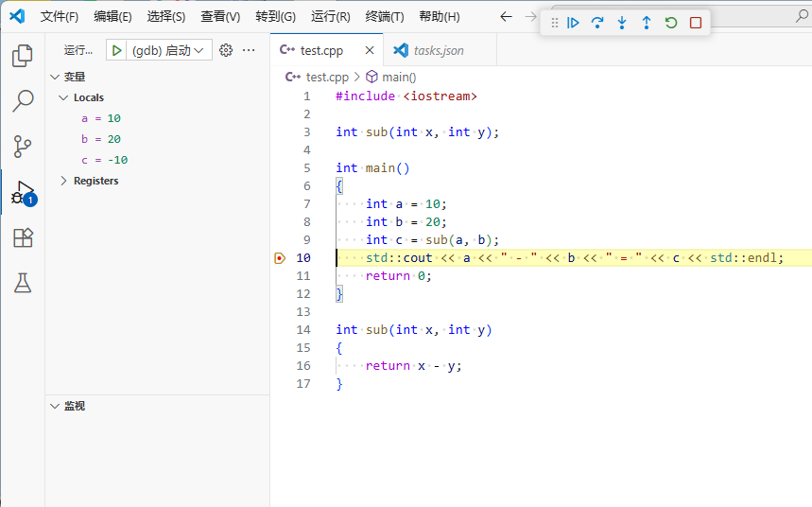Image resolution: width=812 pixels, height=507 pixels.
Task: Click Step Out in the debug toolbar
Action: click(647, 23)
